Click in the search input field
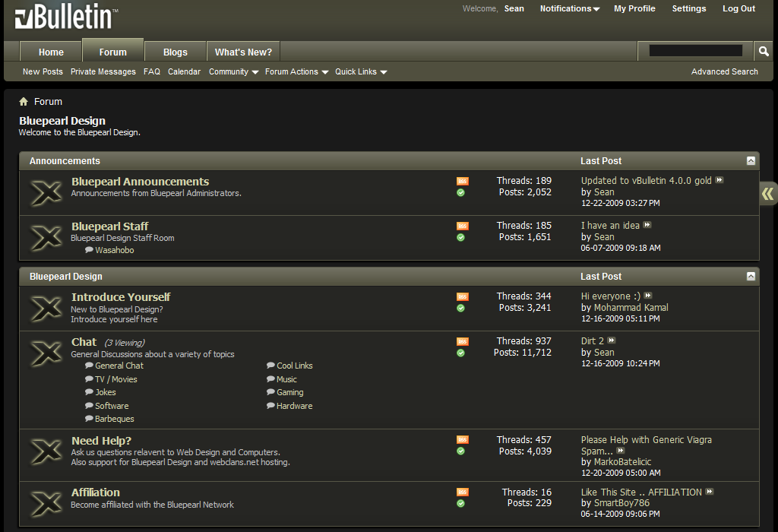Image resolution: width=778 pixels, height=532 pixels. click(x=696, y=50)
